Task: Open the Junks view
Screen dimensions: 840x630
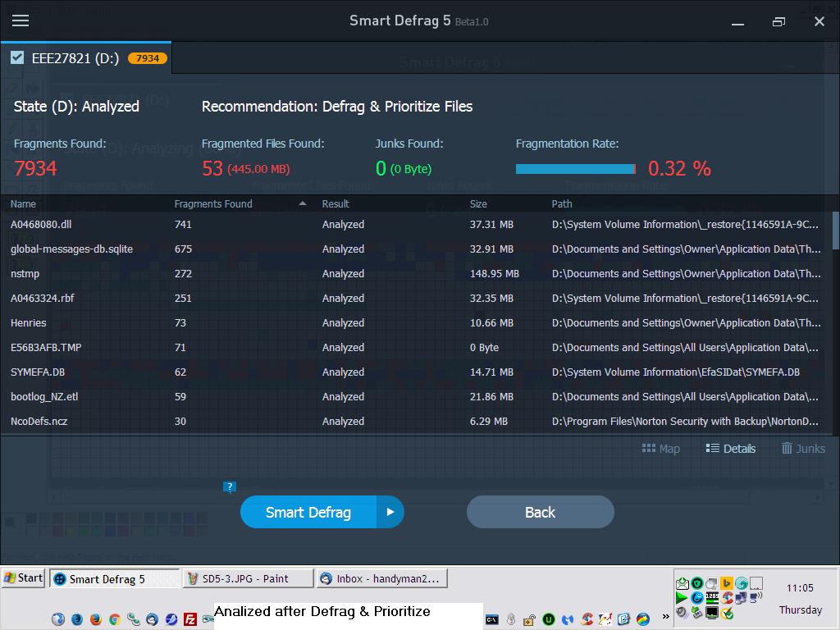Action: 803,449
